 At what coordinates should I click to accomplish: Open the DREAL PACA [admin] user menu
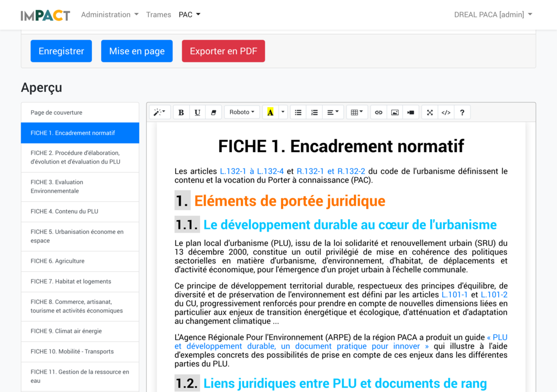(x=493, y=15)
